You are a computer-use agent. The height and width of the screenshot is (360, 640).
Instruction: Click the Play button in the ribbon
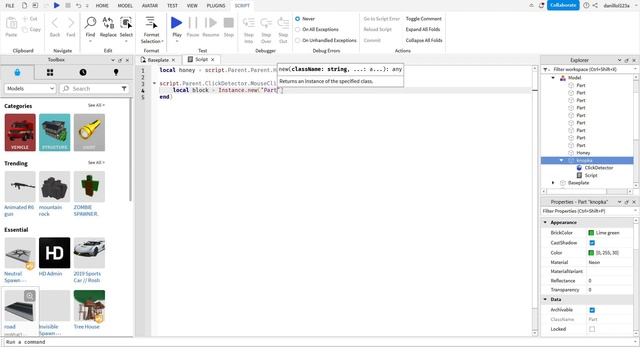pyautogui.click(x=176, y=23)
